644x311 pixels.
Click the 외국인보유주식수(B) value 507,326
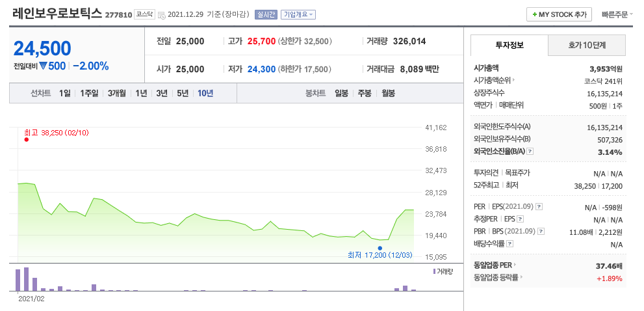[610, 140]
